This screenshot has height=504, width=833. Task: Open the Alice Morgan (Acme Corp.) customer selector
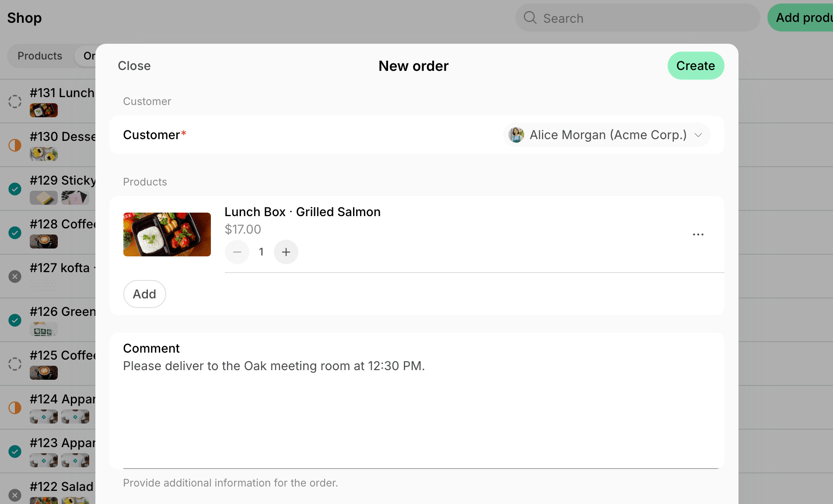606,135
